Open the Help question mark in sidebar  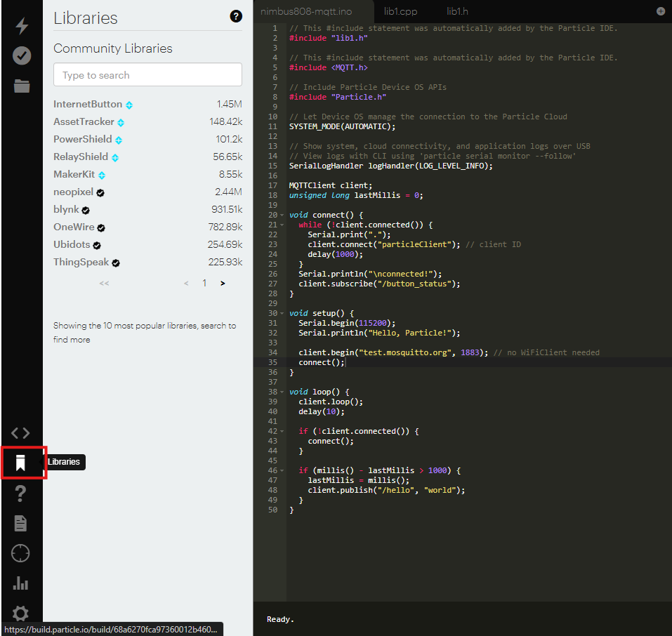(20, 493)
